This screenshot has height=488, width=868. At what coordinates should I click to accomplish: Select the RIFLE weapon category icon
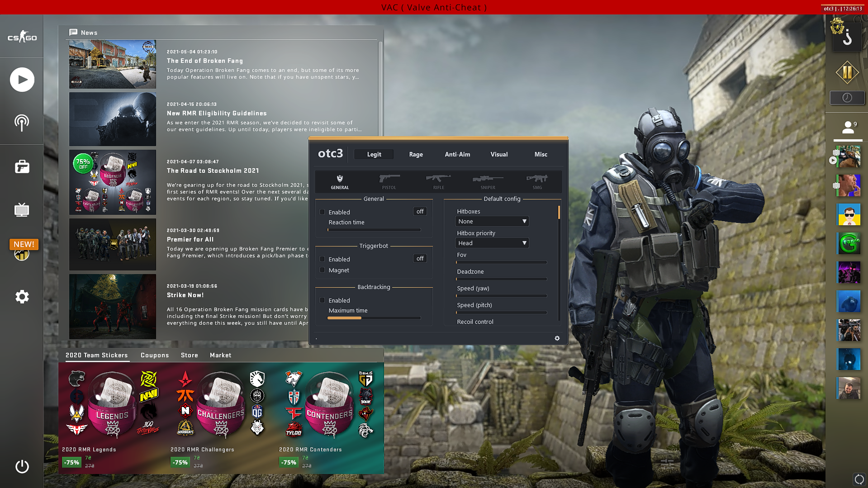(x=438, y=182)
